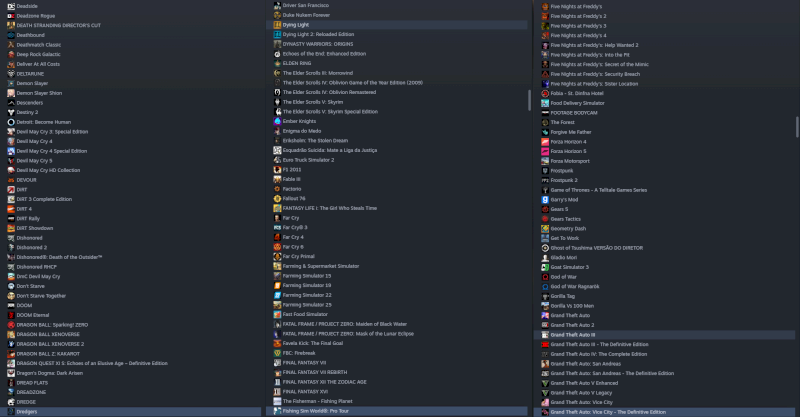
Task: Click the scrollbar thumb of the right games column
Action: (796, 127)
